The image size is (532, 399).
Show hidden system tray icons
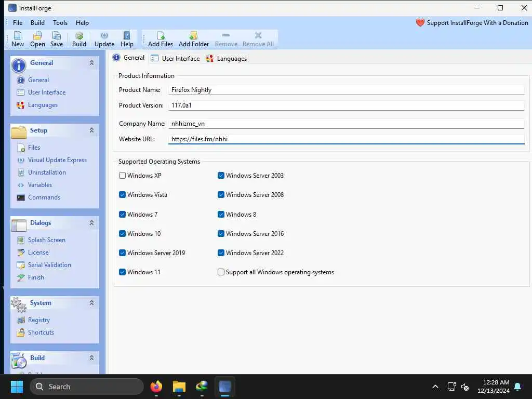(x=435, y=387)
